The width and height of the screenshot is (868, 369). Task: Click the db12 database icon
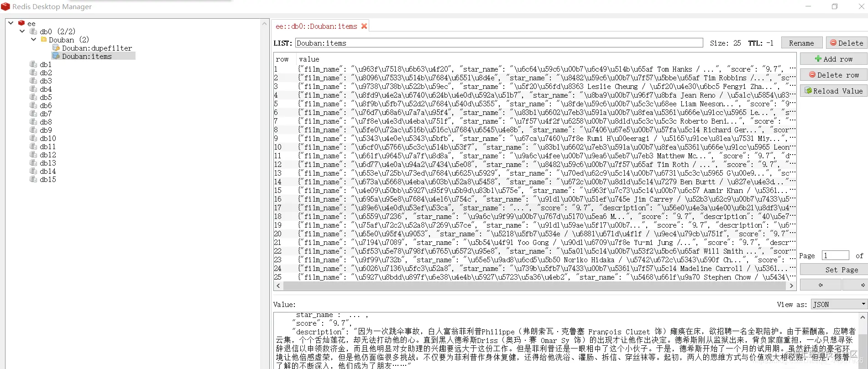pos(33,155)
